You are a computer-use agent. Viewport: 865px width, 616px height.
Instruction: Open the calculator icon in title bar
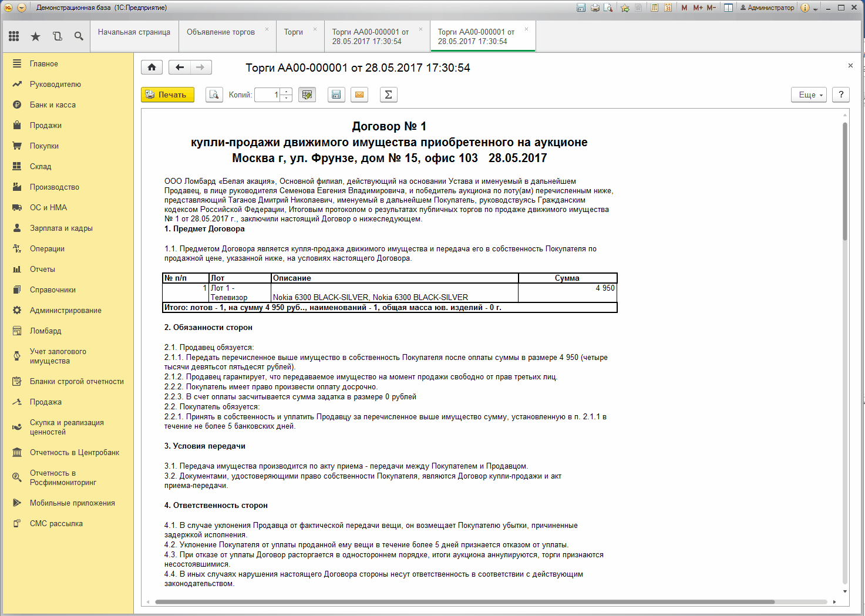click(x=654, y=8)
